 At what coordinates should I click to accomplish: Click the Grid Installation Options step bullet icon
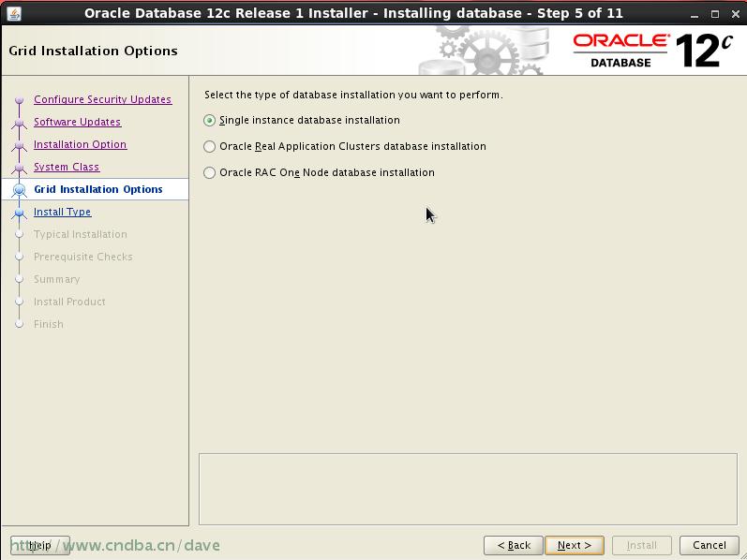[x=19, y=190]
